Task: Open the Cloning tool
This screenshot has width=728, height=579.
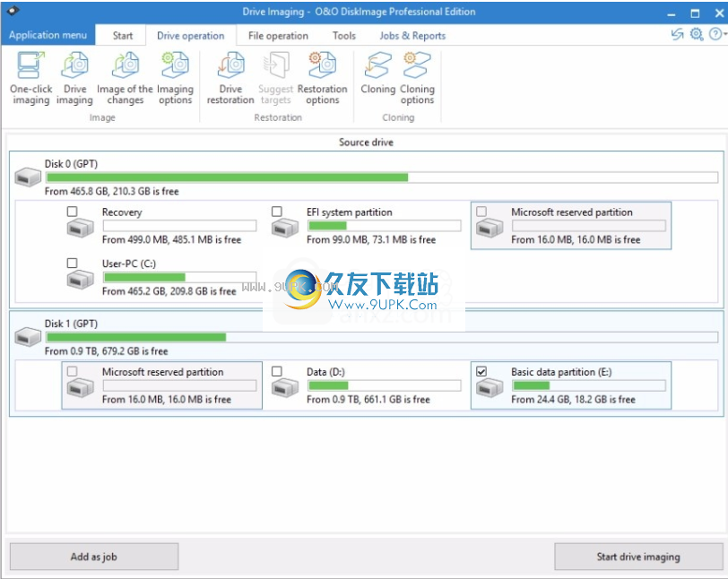Action: [x=378, y=74]
